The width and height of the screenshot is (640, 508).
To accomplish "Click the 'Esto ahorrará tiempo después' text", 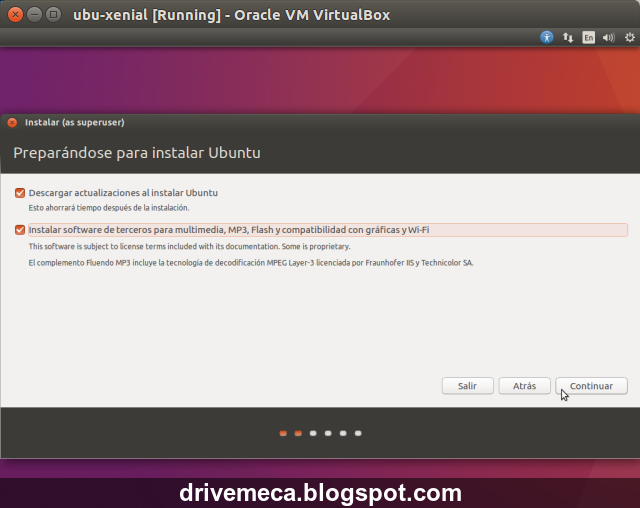I will tap(109, 208).
